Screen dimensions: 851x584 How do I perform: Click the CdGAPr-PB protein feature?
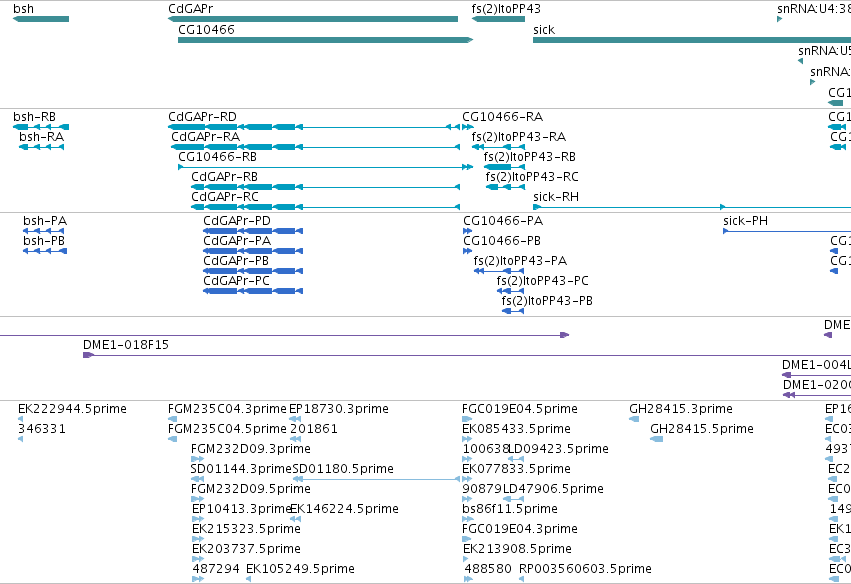coord(253,271)
